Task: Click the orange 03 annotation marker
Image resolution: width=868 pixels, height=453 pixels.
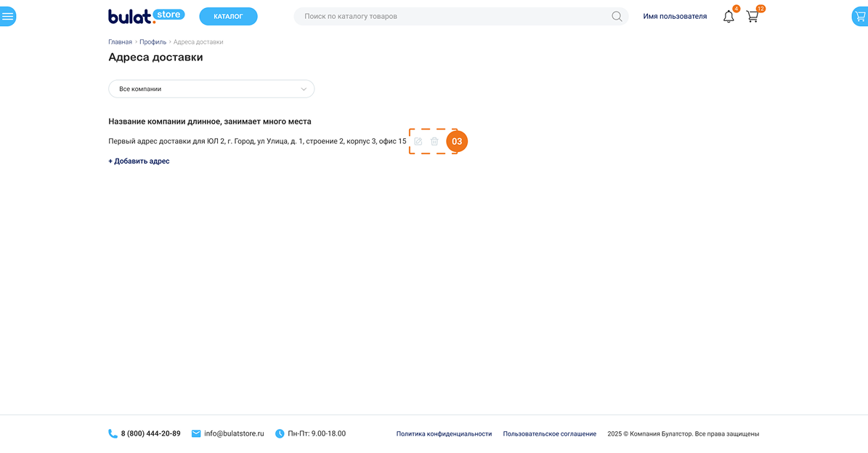Action: pos(457,141)
